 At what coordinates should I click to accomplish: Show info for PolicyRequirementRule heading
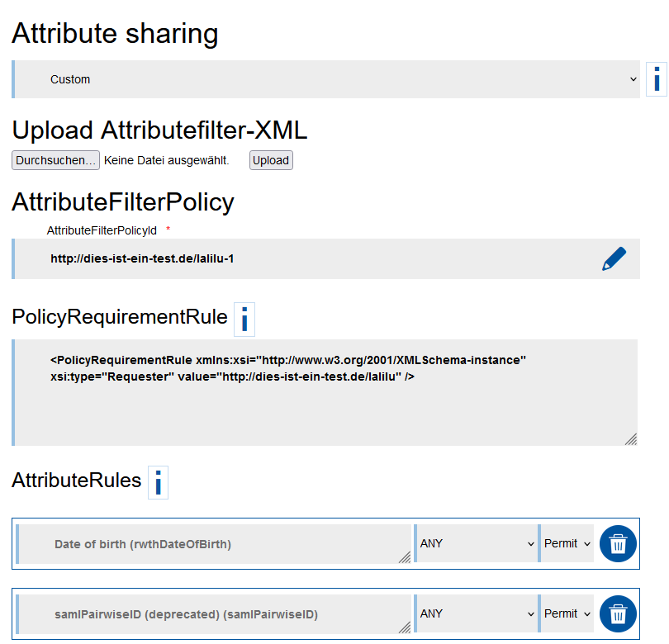(244, 320)
